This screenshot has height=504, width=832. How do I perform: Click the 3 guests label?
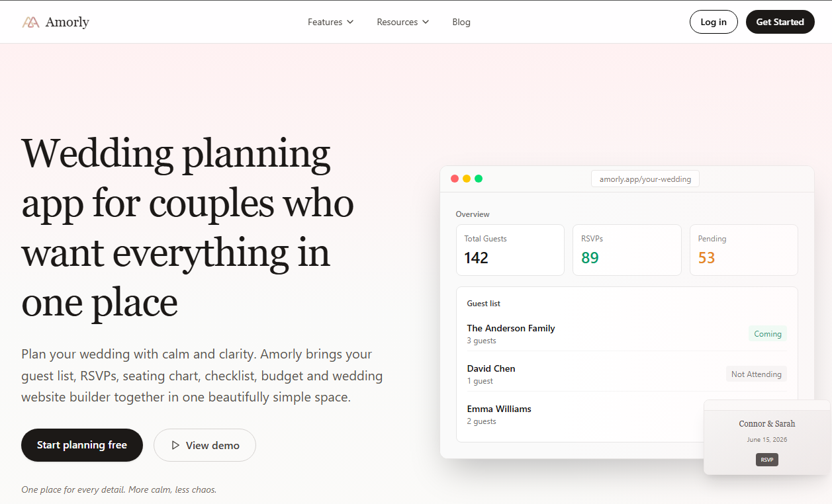(482, 341)
